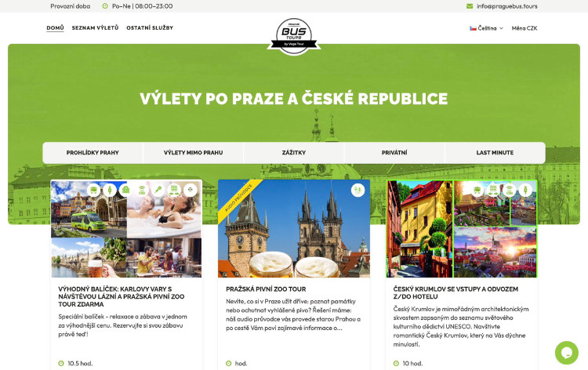
Task: Open the Pražská pivní zoo tour title link
Action: click(266, 289)
